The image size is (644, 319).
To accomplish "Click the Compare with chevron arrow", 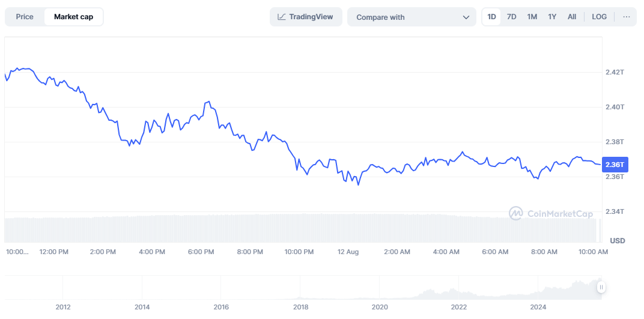I will pos(466,17).
